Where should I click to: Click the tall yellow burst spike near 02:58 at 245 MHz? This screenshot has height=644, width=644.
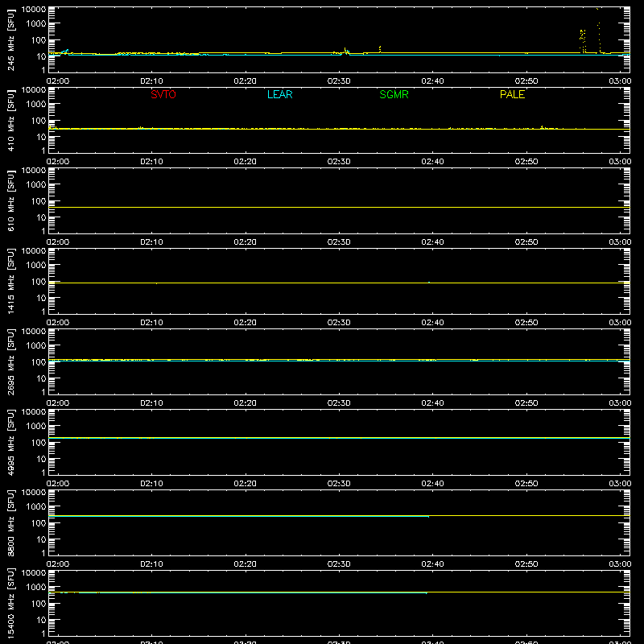pyautogui.click(x=599, y=31)
